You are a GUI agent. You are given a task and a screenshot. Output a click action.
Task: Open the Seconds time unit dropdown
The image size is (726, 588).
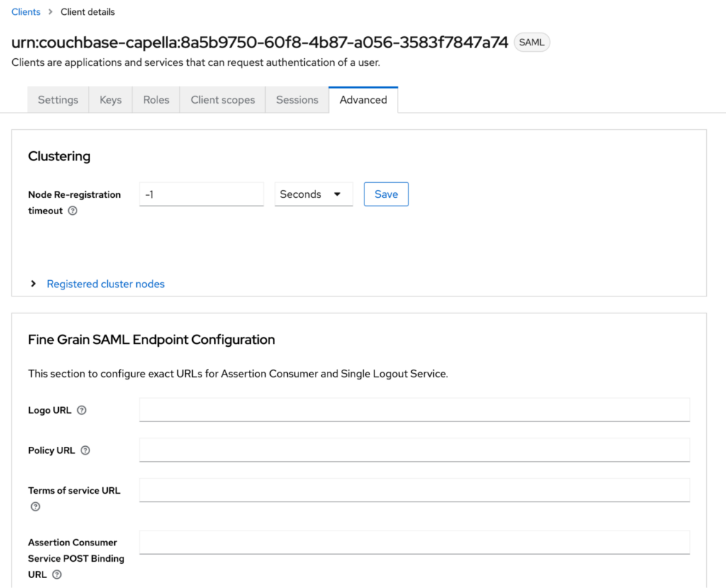(x=313, y=194)
